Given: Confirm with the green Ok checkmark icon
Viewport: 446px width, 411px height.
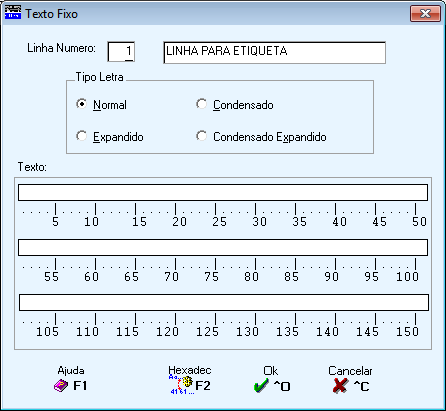Looking at the screenshot, I should pos(261,386).
